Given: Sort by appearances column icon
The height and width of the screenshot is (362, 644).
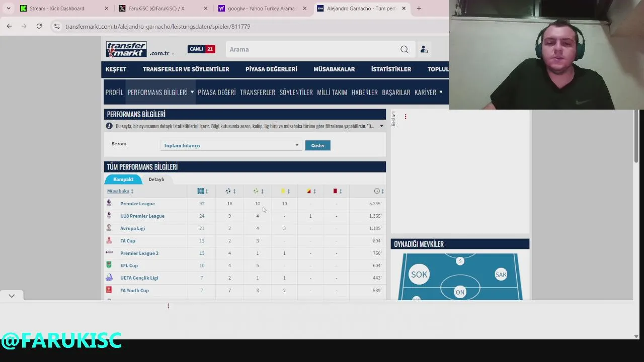Looking at the screenshot, I should pyautogui.click(x=201, y=191).
